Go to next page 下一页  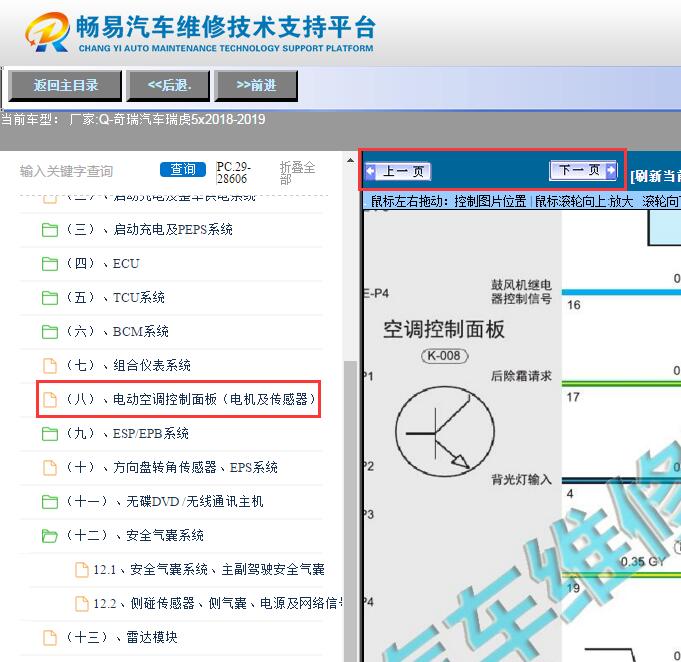583,170
